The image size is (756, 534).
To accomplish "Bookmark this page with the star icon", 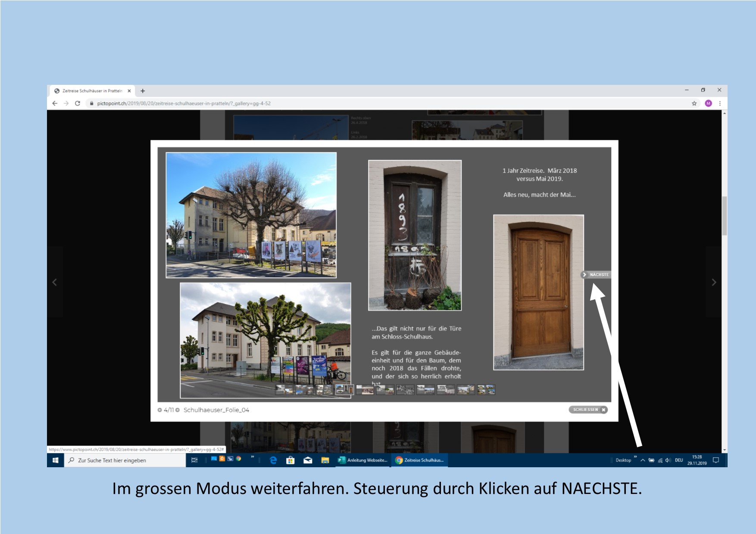I will click(694, 103).
